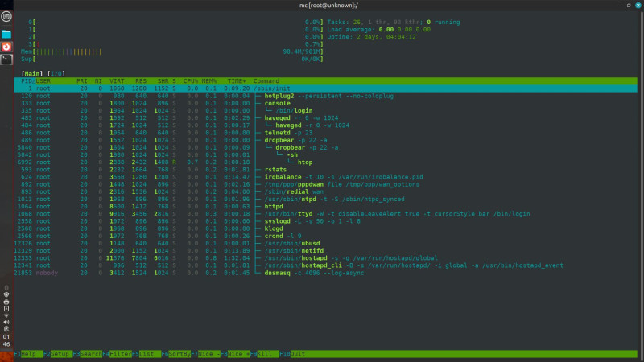Click F4 Filter in function bar
The image size is (644, 362).
coord(117,354)
